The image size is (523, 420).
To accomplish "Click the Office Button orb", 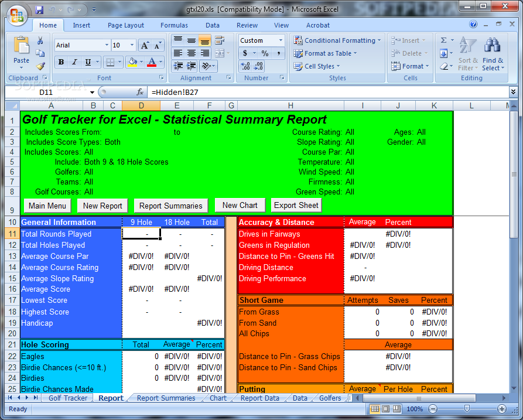I will (18, 15).
